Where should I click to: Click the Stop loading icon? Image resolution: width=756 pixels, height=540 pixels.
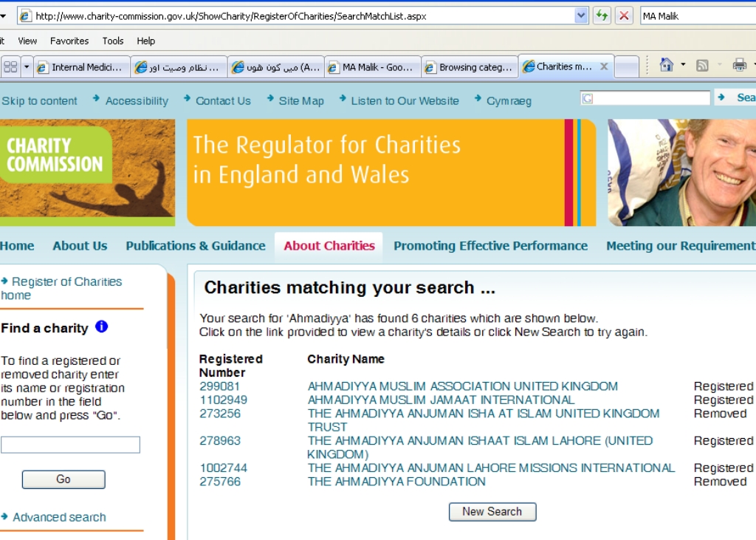point(624,16)
